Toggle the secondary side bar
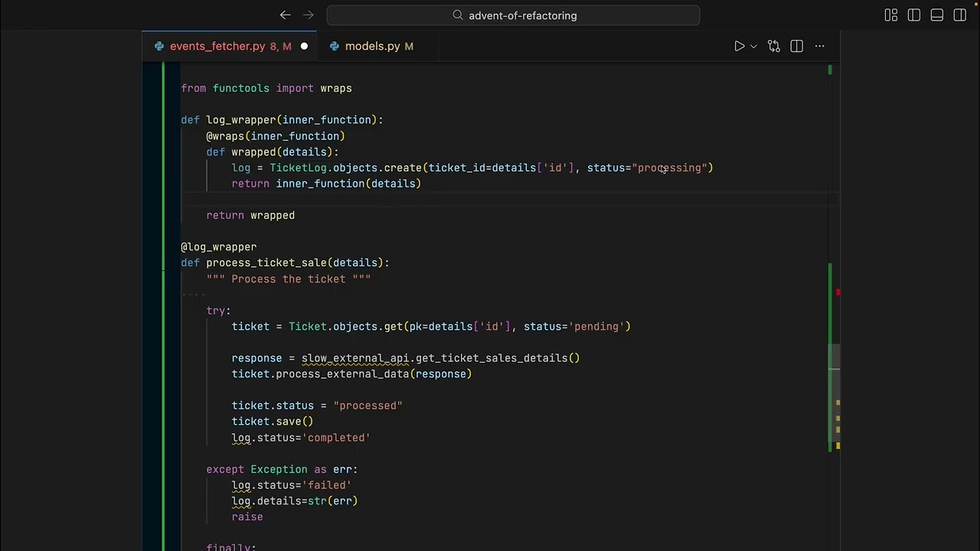 960,15
